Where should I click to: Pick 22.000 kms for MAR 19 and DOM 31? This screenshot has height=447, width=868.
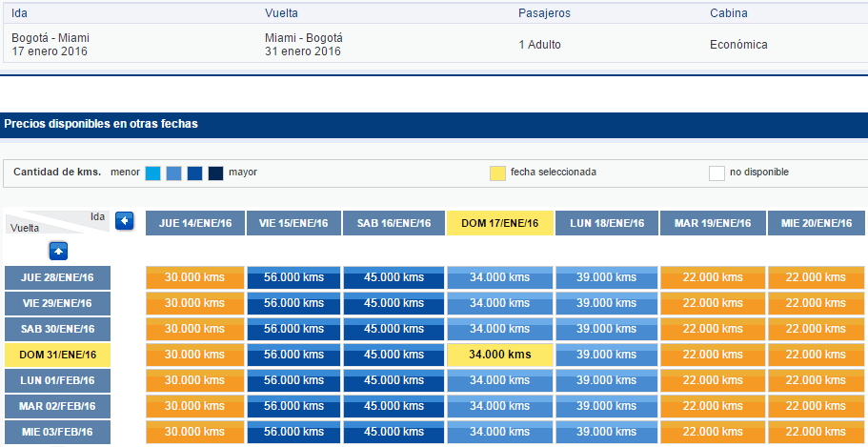pos(713,356)
